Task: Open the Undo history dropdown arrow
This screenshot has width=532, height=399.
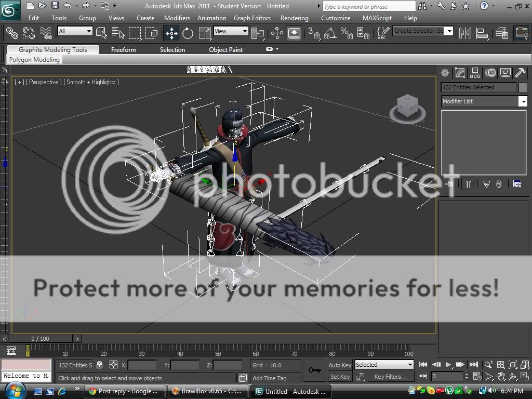Action: pos(77,6)
